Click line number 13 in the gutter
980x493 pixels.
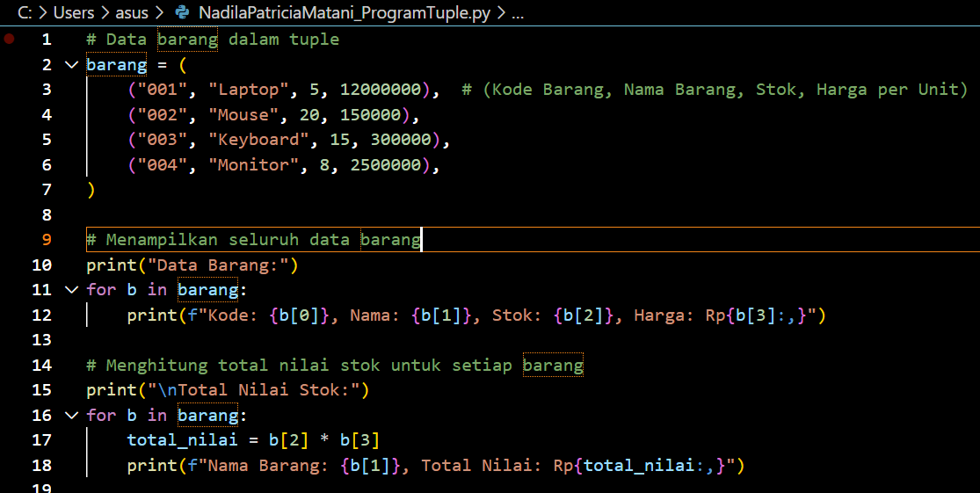[x=42, y=339]
